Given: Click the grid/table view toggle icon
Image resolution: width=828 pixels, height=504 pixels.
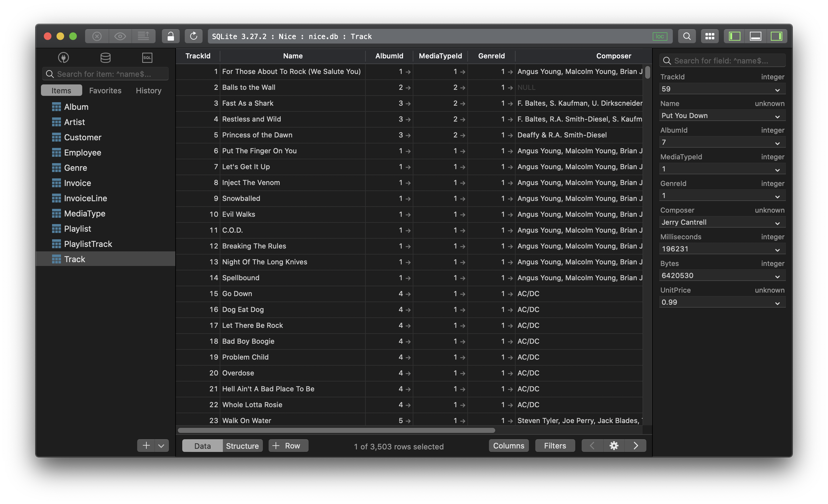Looking at the screenshot, I should point(709,36).
